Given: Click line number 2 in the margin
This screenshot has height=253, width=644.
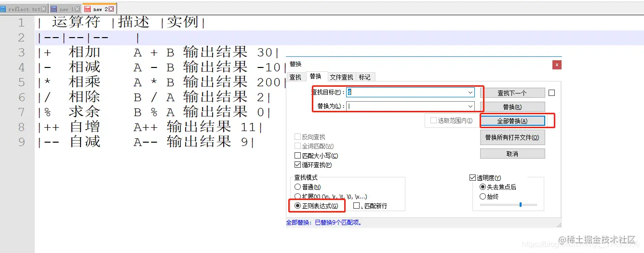Looking at the screenshot, I should click(21, 38).
